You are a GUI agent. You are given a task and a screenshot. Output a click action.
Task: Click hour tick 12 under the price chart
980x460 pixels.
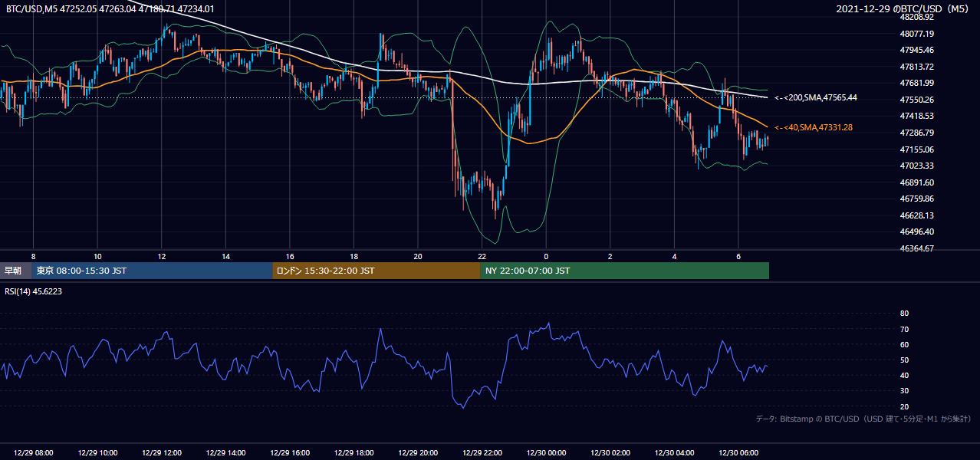tap(162, 256)
